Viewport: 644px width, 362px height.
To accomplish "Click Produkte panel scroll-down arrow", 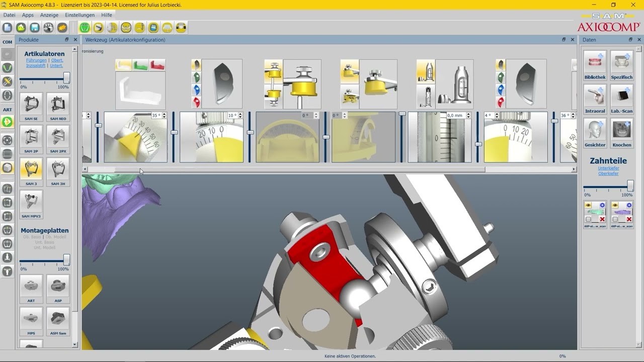I will pos(75,344).
